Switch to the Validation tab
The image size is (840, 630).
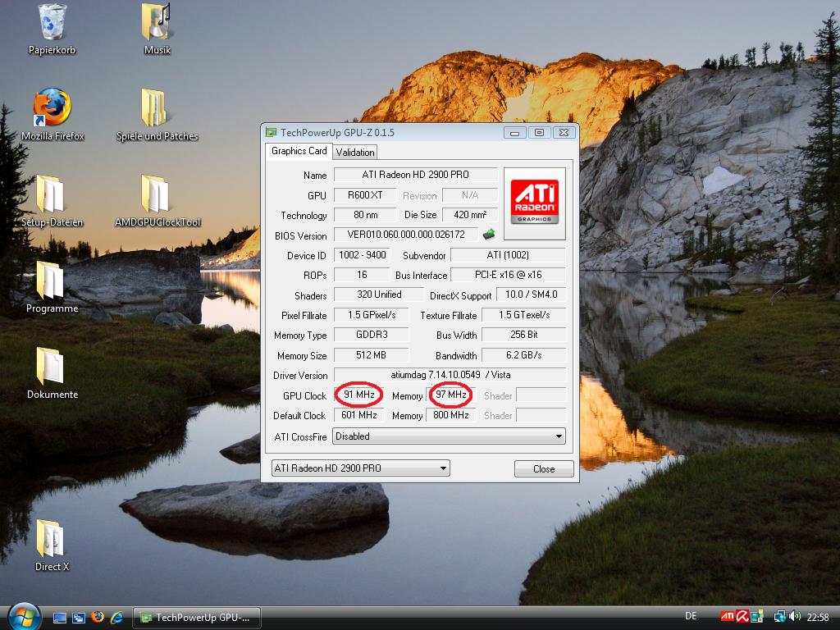click(x=355, y=152)
